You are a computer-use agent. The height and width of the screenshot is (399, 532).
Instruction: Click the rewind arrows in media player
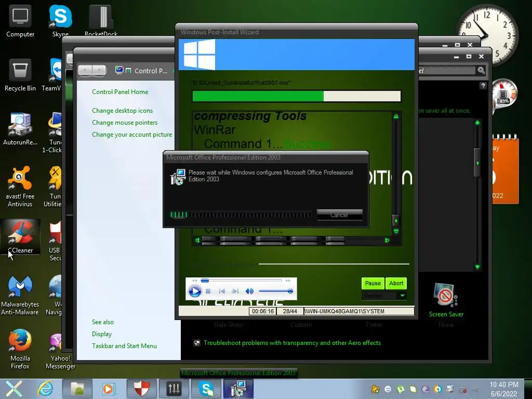pyautogui.click(x=194, y=281)
